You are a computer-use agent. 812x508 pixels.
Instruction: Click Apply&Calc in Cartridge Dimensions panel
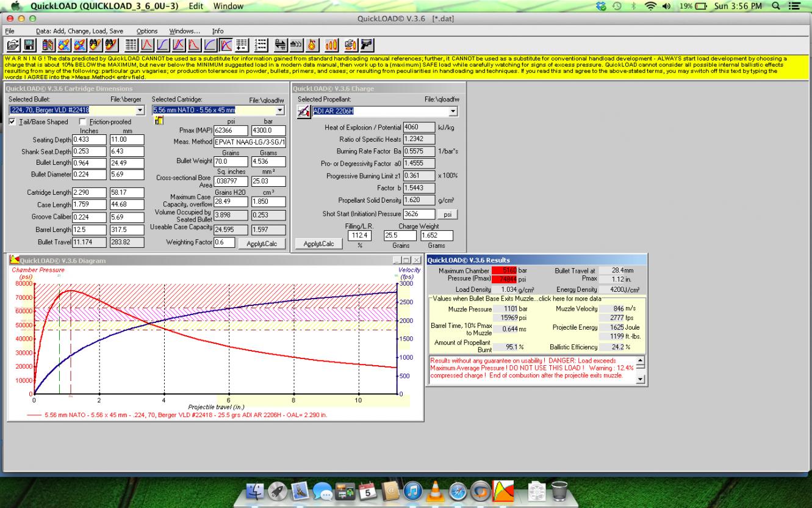262,244
